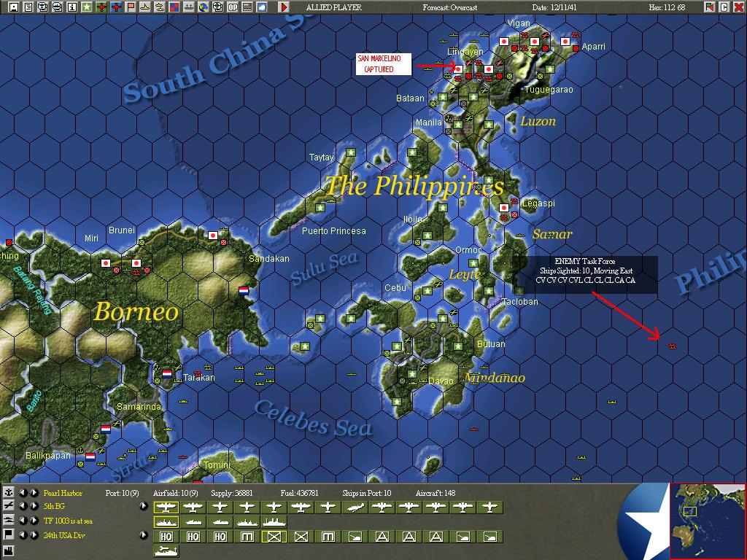This screenshot has width=747, height=560.
Task: Select the red plane on green background icon
Action: (101, 7)
